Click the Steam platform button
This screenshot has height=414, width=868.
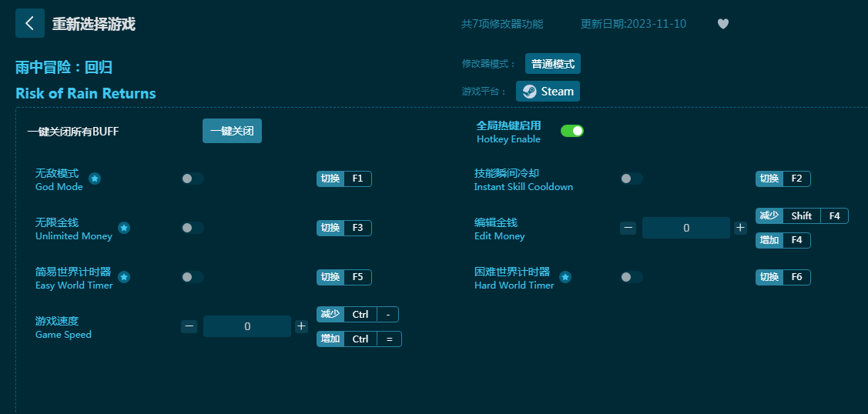coord(548,92)
